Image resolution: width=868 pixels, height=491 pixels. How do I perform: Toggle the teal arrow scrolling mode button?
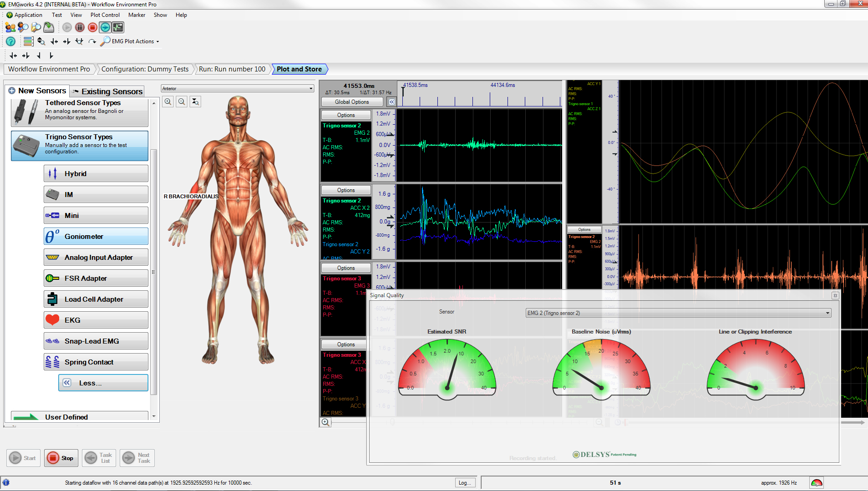pyautogui.click(x=105, y=27)
